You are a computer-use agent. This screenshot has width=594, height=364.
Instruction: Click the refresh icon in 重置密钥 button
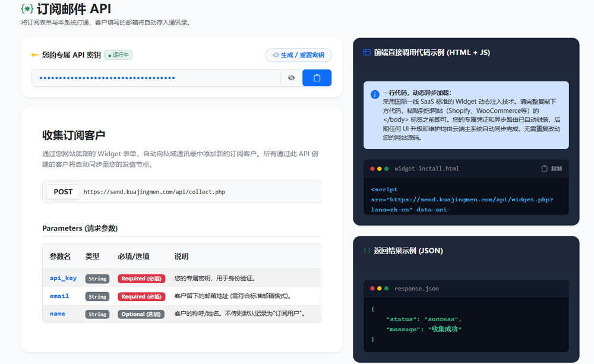(276, 55)
